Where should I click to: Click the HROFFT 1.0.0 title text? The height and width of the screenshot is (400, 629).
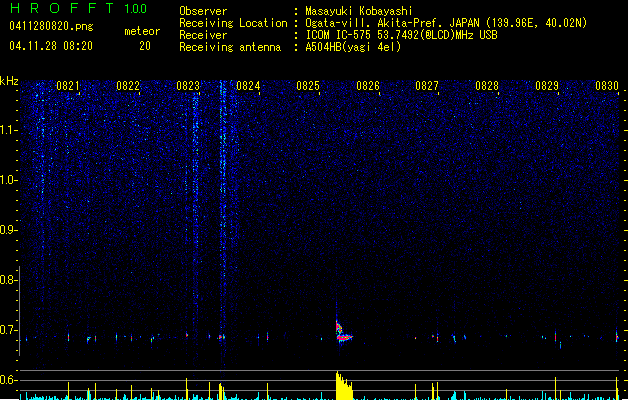coord(78,8)
